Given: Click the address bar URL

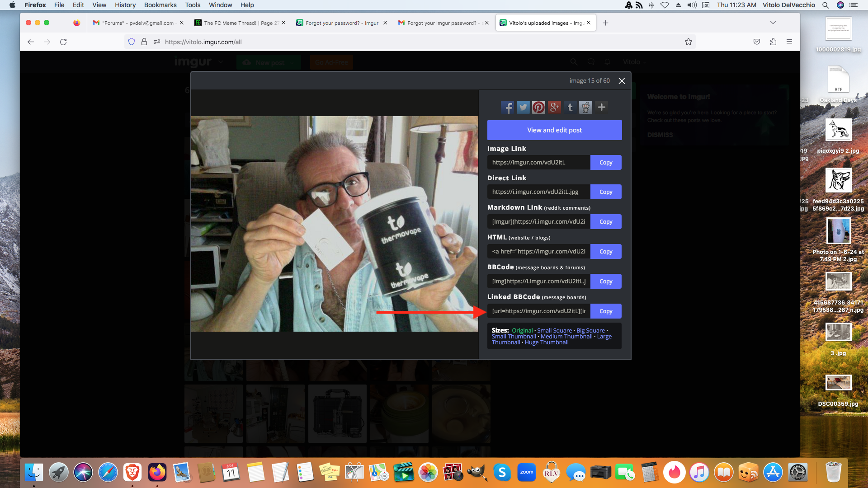Looking at the screenshot, I should point(203,42).
